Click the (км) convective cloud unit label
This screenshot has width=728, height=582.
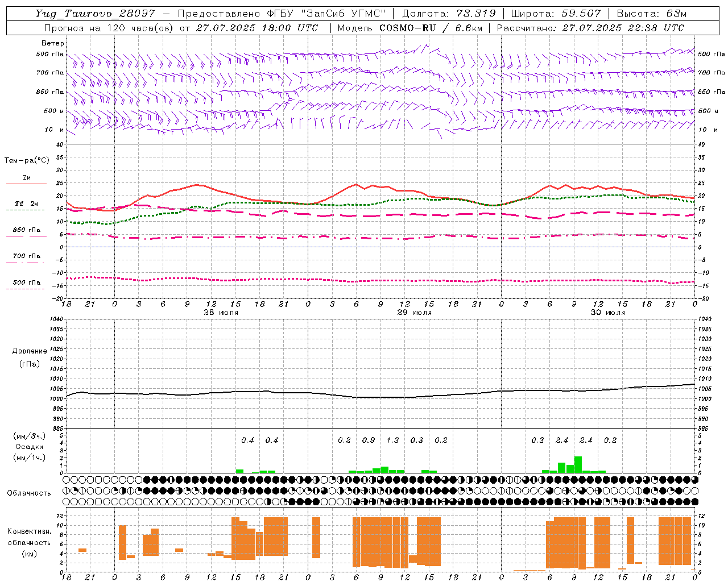pos(29,554)
